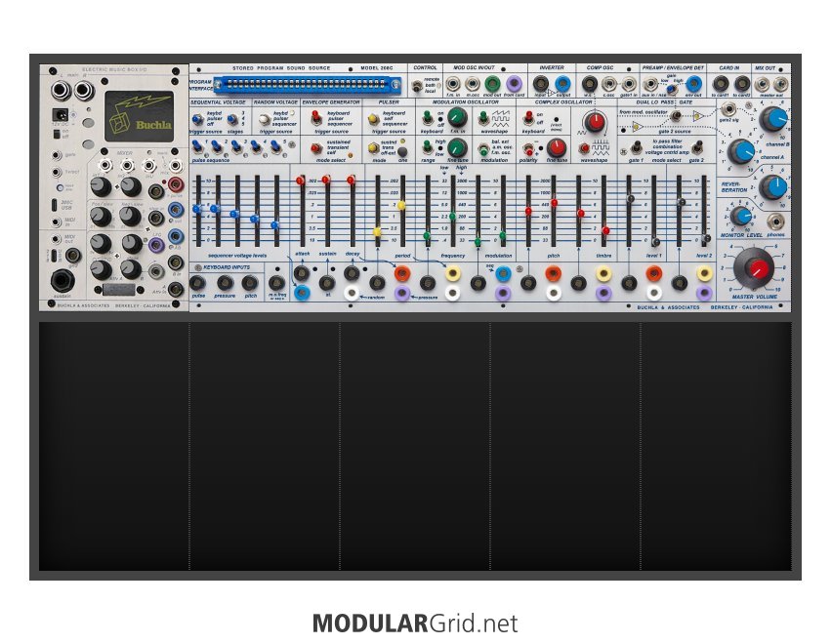The height and width of the screenshot is (644, 831).
Task: Click the gray level 2 slider
Action: tap(705, 239)
